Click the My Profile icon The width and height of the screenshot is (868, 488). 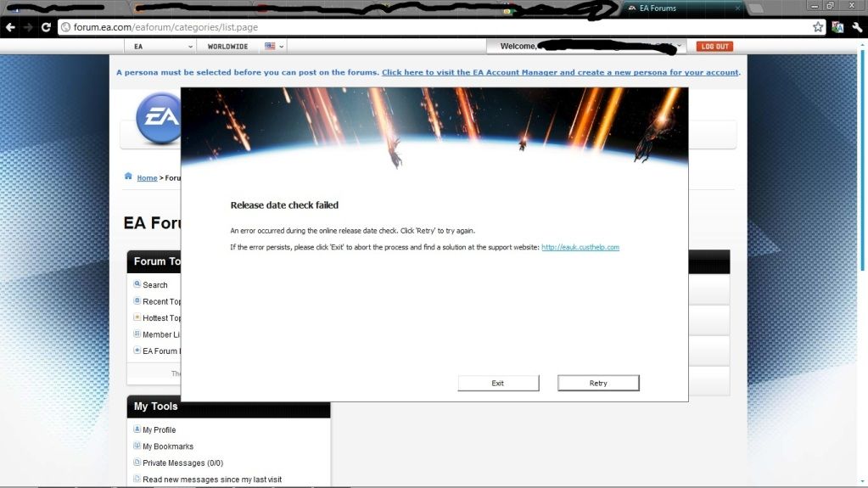[x=137, y=429]
